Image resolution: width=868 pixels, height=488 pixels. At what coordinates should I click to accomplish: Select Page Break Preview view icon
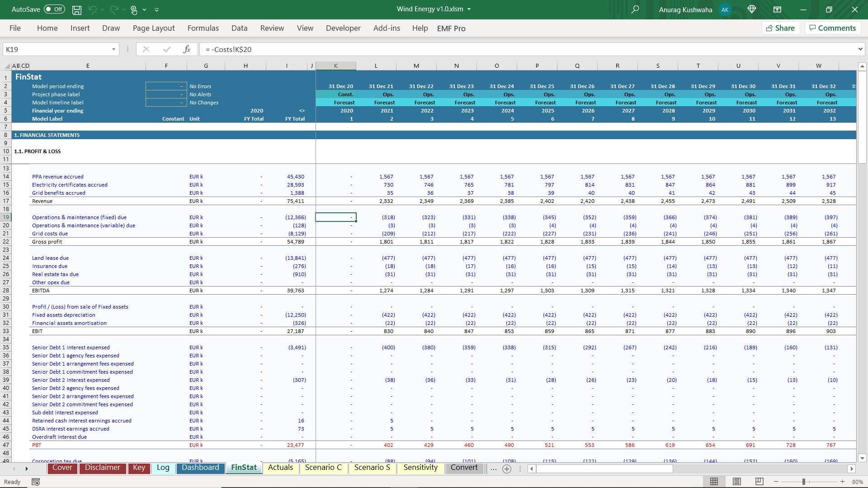pos(759,482)
